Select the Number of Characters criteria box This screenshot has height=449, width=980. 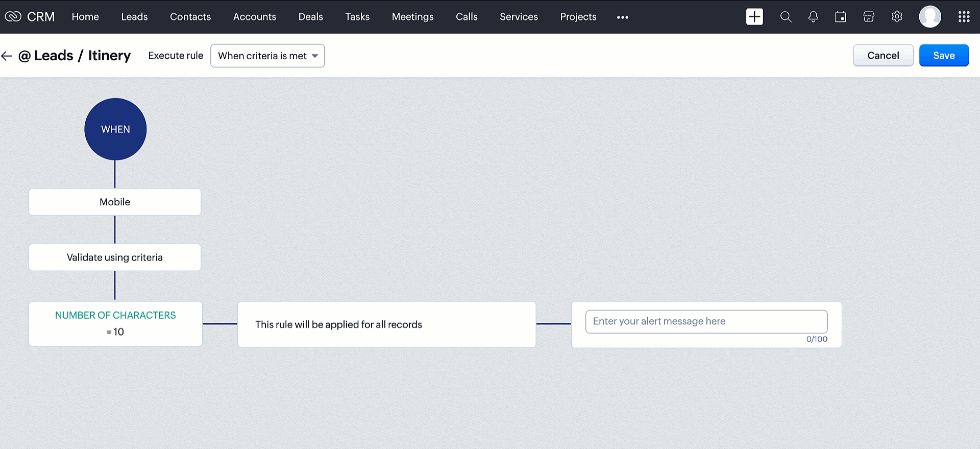tap(115, 324)
